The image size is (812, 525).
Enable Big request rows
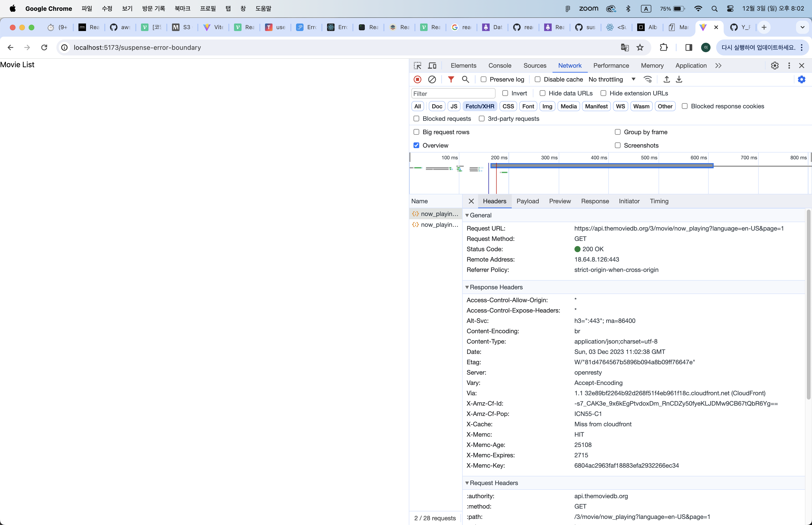pos(416,132)
